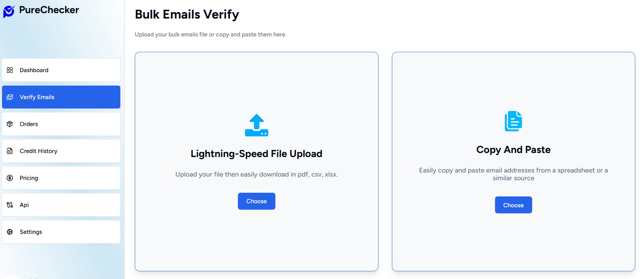Click the PureChecker brand name
Viewport: 644px width, 279px height.
click(49, 10)
